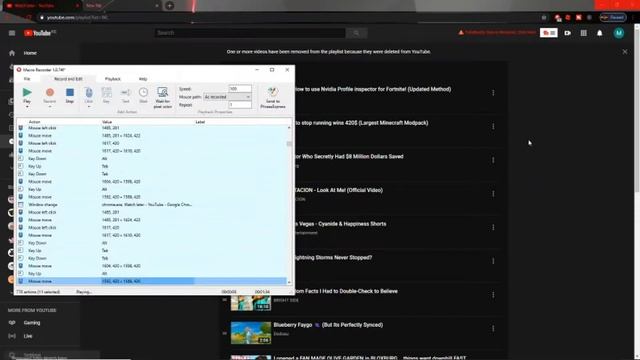The image size is (640, 360).
Task: Click the YouTube logo
Action: pyautogui.click(x=39, y=33)
